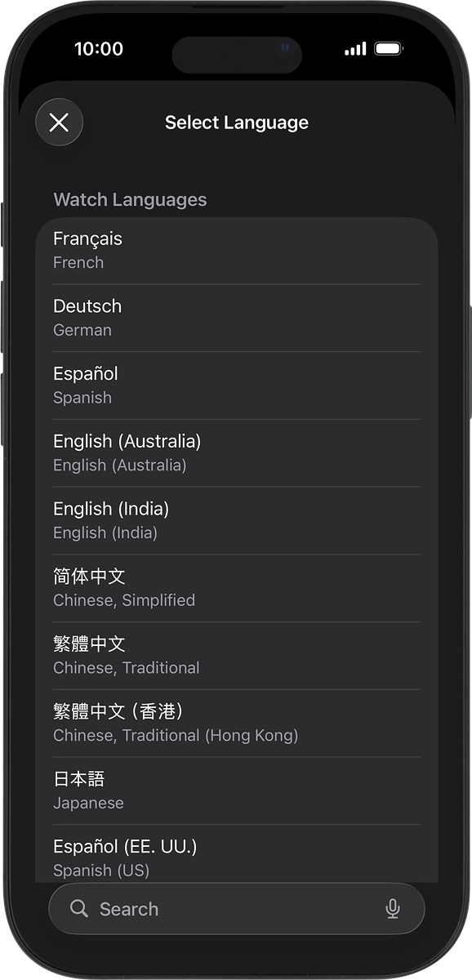Tap the microphone icon in the search bar

[x=394, y=909]
